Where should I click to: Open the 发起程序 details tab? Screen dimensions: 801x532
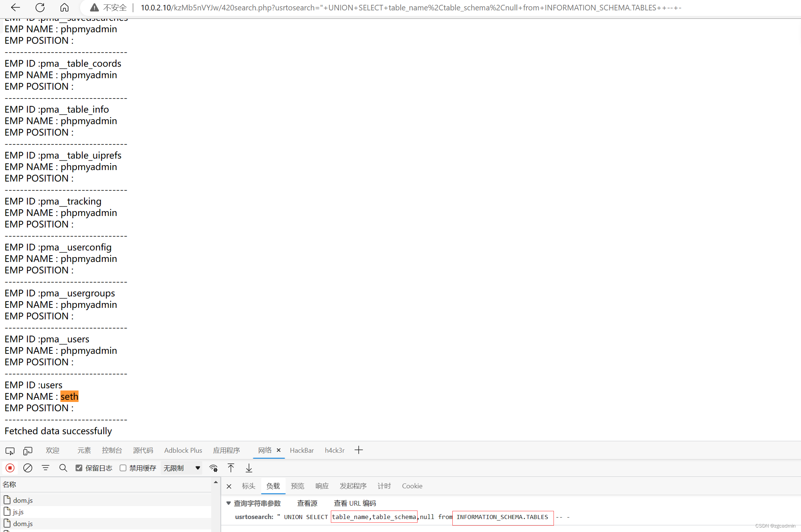click(x=353, y=486)
